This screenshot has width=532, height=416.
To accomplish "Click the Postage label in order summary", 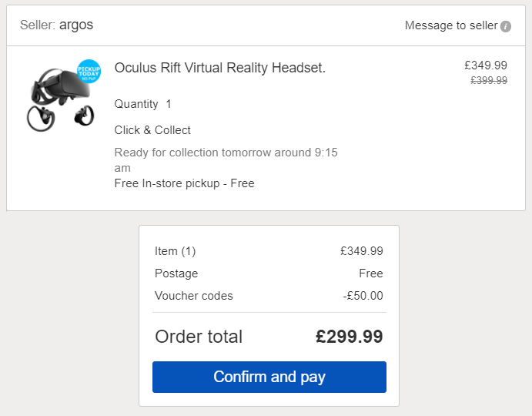I will [x=176, y=273].
